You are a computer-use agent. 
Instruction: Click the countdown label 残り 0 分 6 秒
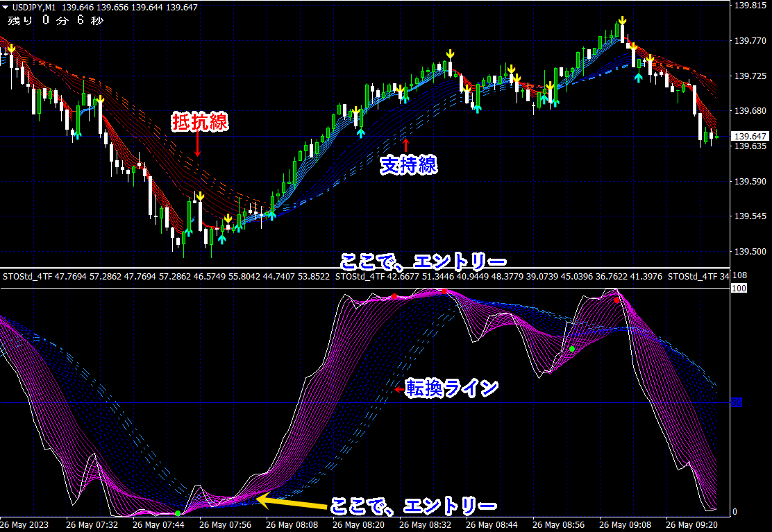[x=56, y=21]
